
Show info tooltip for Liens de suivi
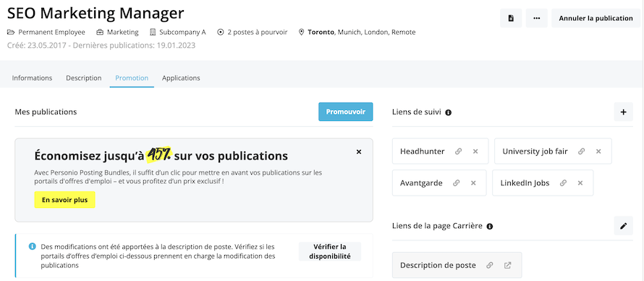pos(448,112)
